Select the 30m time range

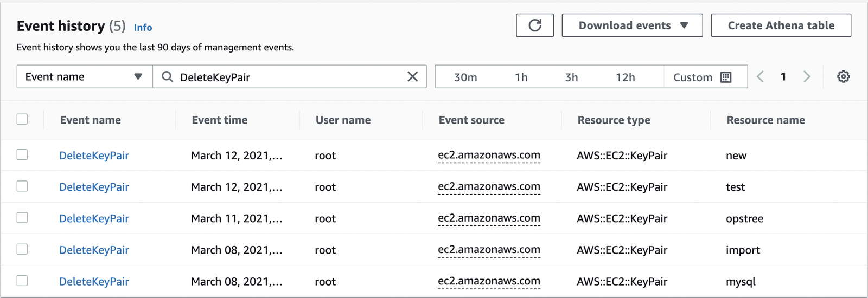tap(465, 77)
